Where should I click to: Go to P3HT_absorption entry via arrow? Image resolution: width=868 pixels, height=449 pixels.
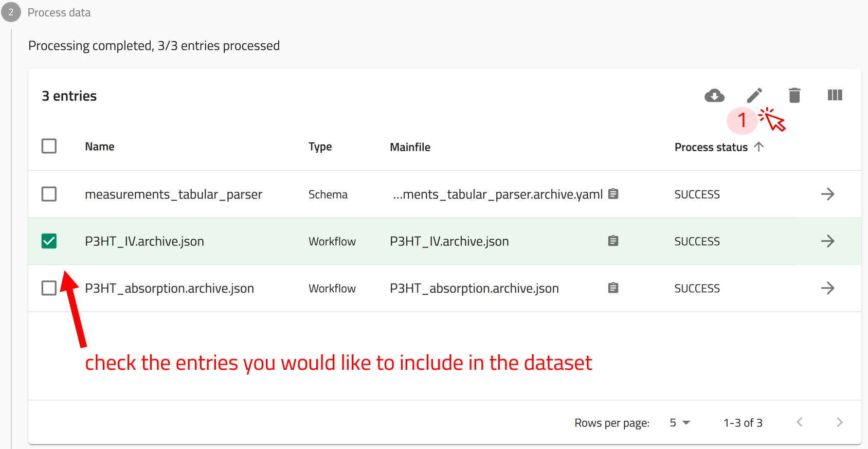(827, 288)
